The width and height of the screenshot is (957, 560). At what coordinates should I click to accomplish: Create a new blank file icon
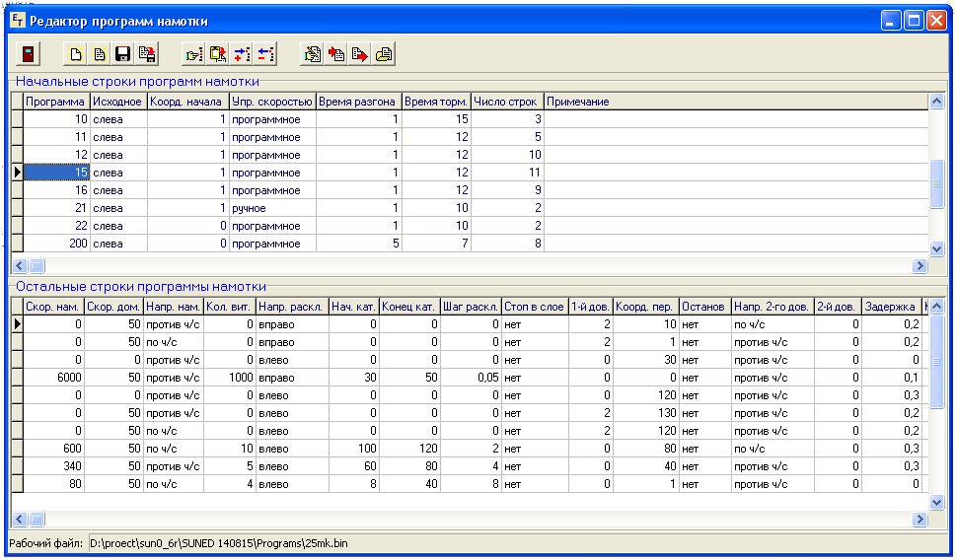pyautogui.click(x=76, y=55)
